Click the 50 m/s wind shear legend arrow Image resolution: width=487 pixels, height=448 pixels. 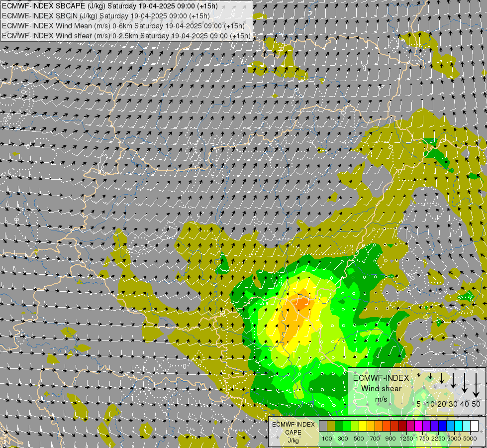click(476, 385)
